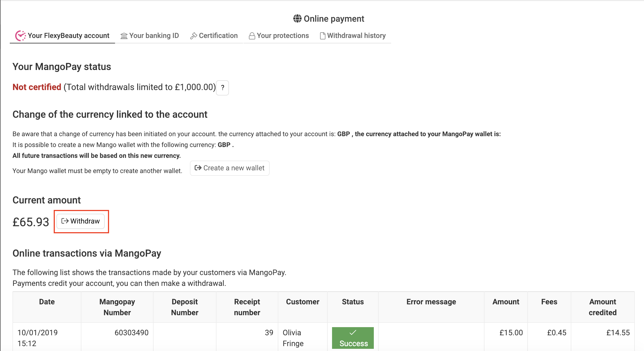View the Withdrawal history tab
Image resolution: width=644 pixels, height=351 pixels.
click(x=353, y=36)
